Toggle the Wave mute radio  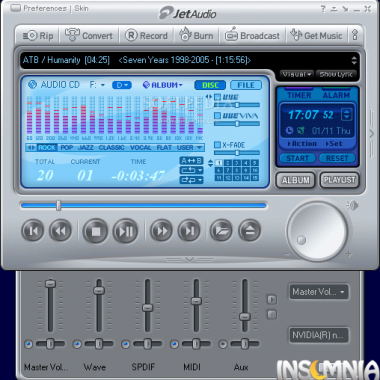point(77,344)
